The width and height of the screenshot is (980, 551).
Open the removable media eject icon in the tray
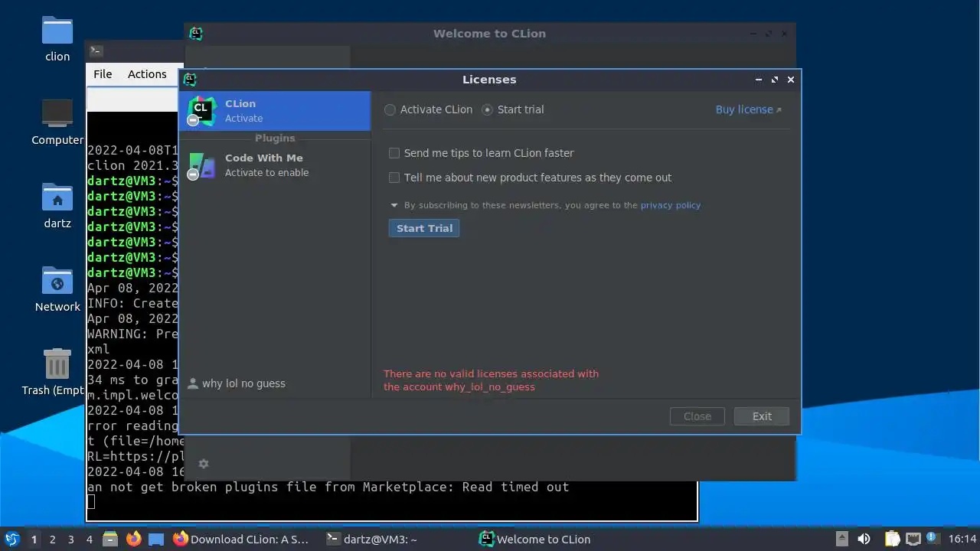pos(841,539)
